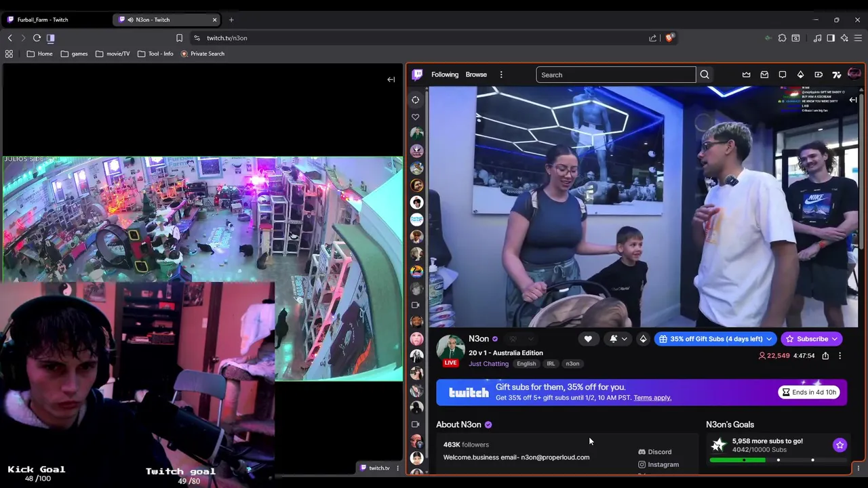Screen dimensions: 868x488
Task: Click the star button in N3on's Goals
Action: coord(840,445)
